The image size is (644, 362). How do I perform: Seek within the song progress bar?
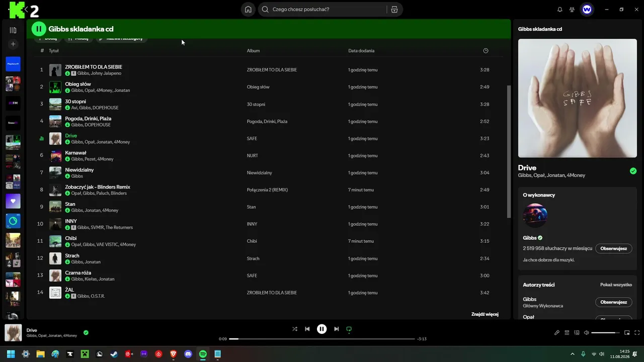tap(322, 339)
